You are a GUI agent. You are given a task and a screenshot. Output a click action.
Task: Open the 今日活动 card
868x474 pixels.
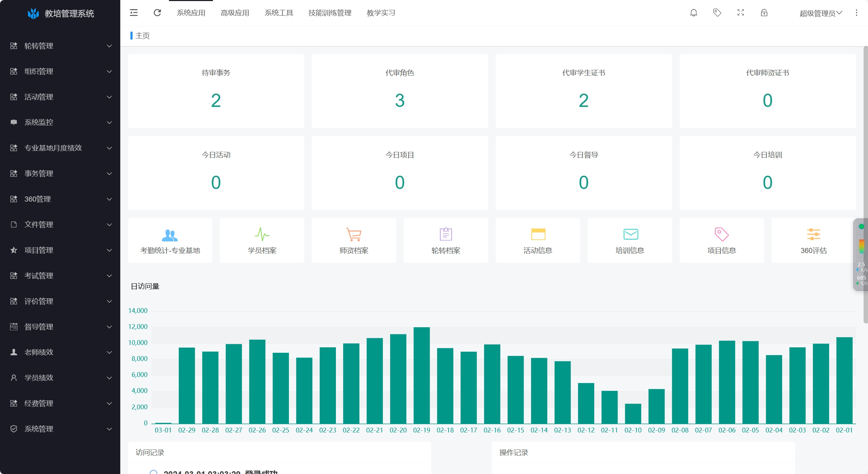point(216,173)
